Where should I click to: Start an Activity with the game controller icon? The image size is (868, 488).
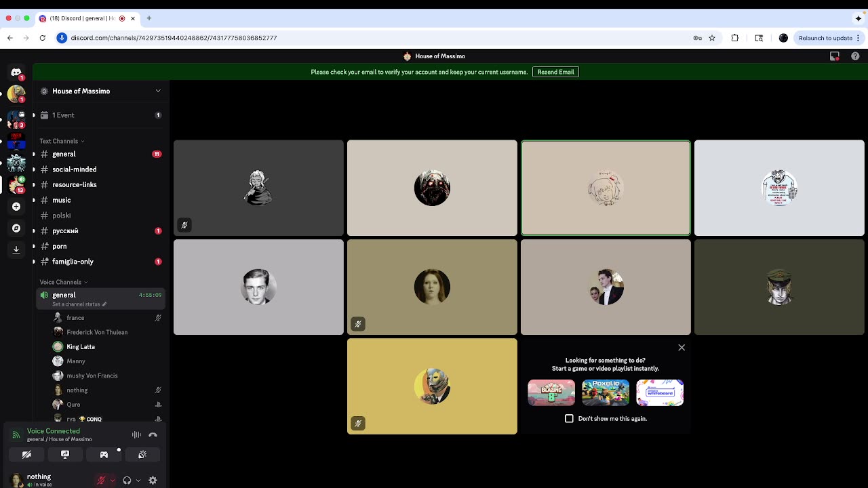click(104, 455)
